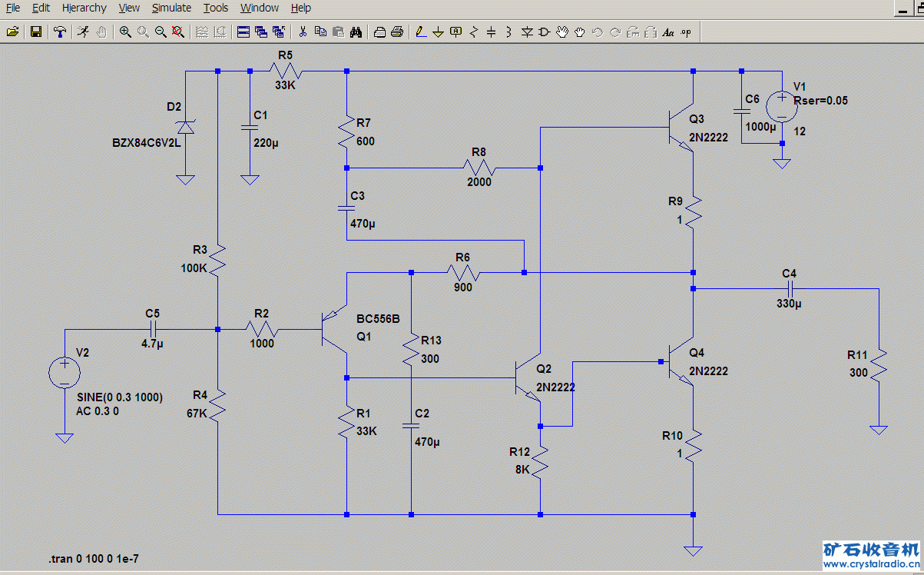
Task: Place a ground symbol from the toolbar
Action: (x=438, y=32)
